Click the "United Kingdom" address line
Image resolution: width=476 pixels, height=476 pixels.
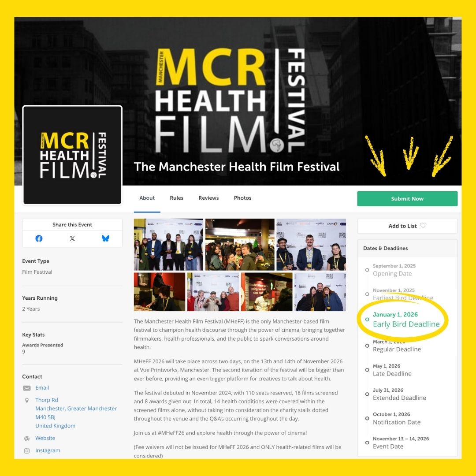point(55,426)
